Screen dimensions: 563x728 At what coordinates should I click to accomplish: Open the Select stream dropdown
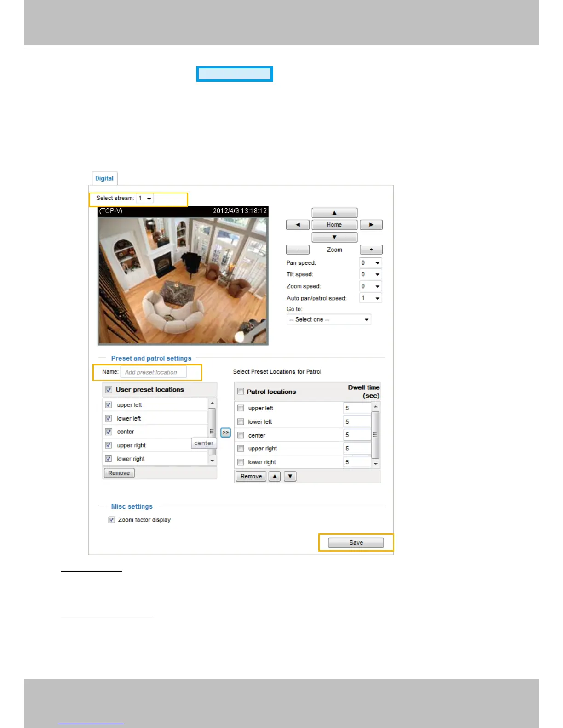(x=144, y=198)
